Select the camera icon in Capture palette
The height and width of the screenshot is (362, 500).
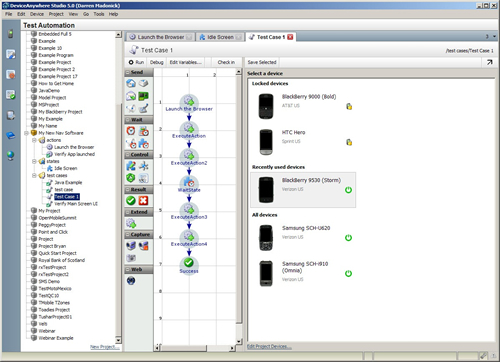tap(131, 258)
